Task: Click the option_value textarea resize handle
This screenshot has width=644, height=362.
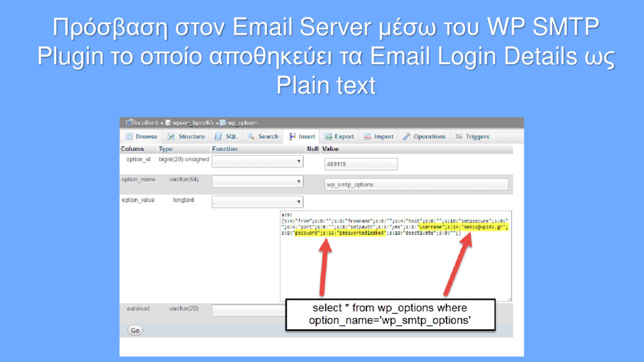Action: coord(509,299)
